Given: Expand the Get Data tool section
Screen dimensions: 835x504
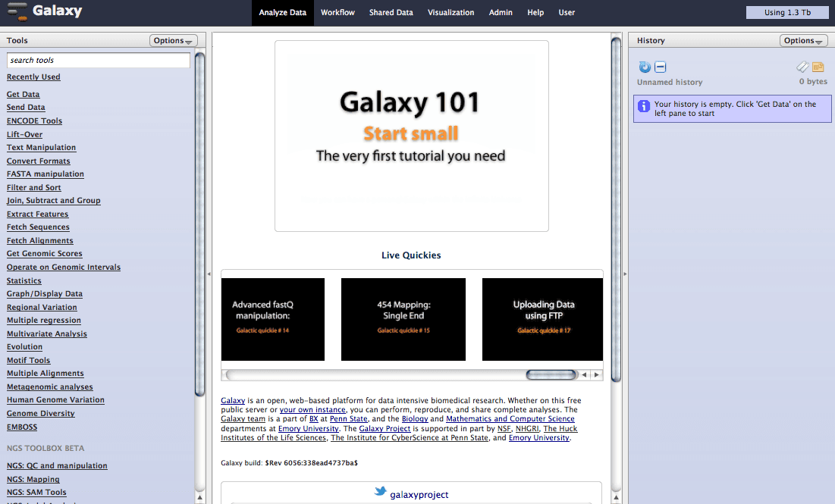Looking at the screenshot, I should (x=24, y=94).
